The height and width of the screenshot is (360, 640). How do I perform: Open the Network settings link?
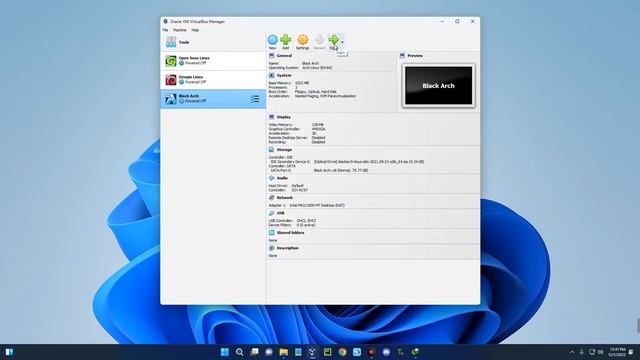click(x=284, y=198)
